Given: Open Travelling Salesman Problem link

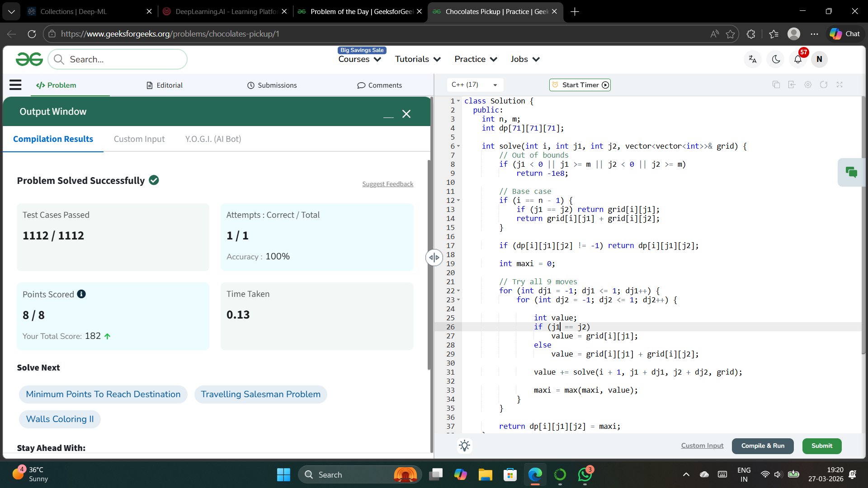Looking at the screenshot, I should (260, 394).
